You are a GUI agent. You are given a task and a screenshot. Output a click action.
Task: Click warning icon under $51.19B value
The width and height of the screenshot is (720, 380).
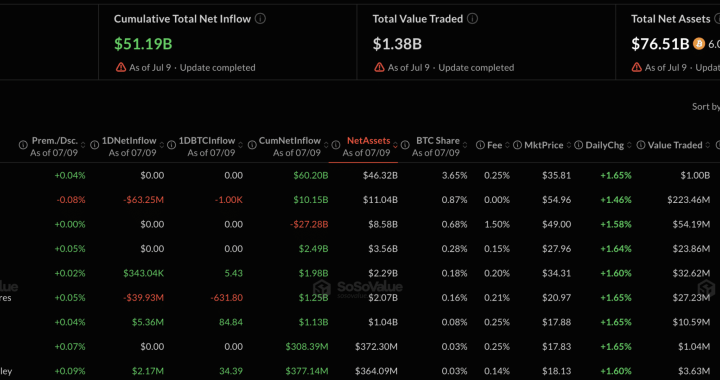121,67
